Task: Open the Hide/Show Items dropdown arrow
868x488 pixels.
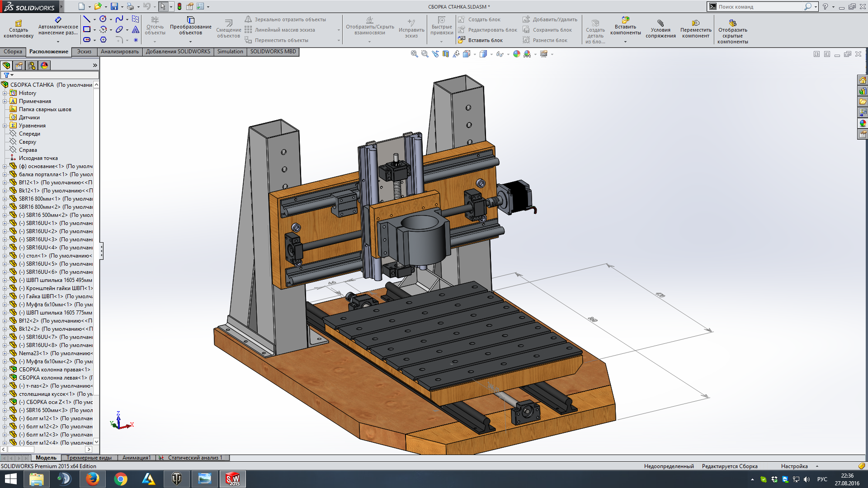Action: pos(508,54)
